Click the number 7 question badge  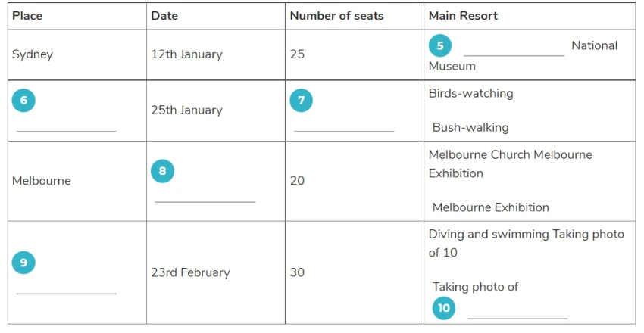[301, 101]
